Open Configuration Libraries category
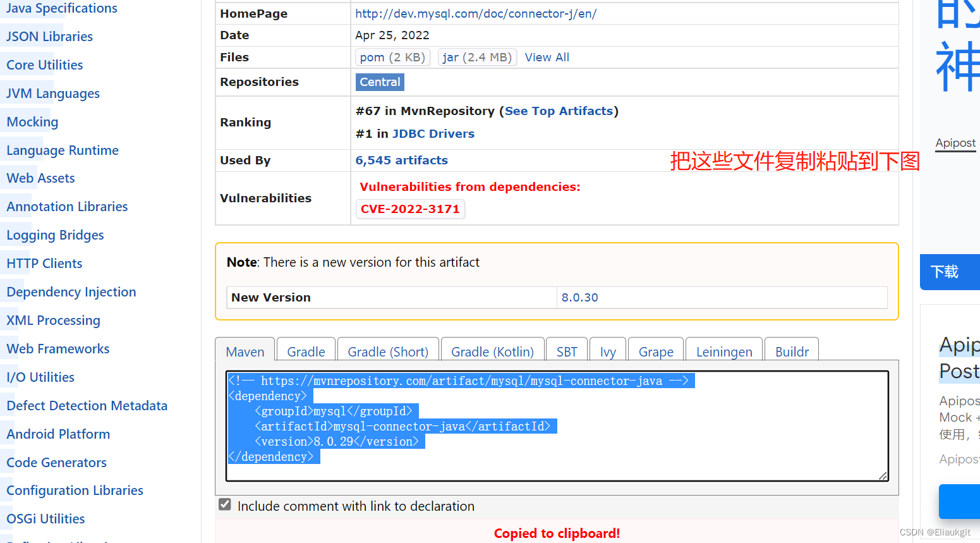Screen dimensions: 980x543 (75, 491)
